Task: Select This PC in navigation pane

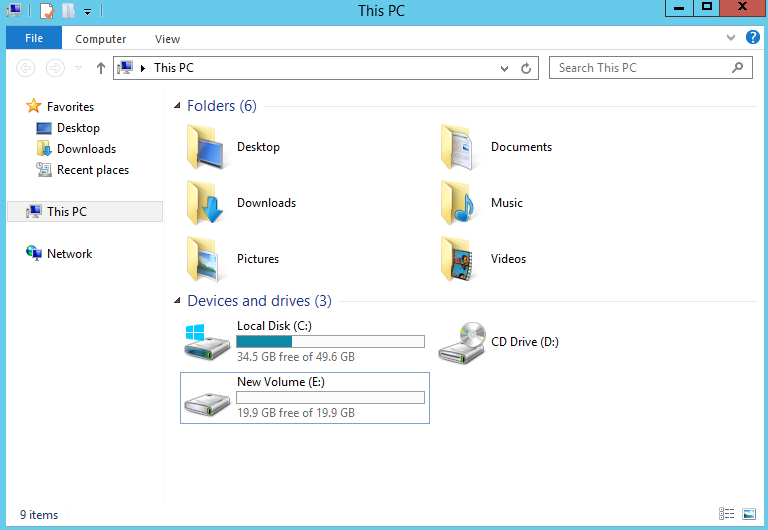Action: [x=85, y=212]
